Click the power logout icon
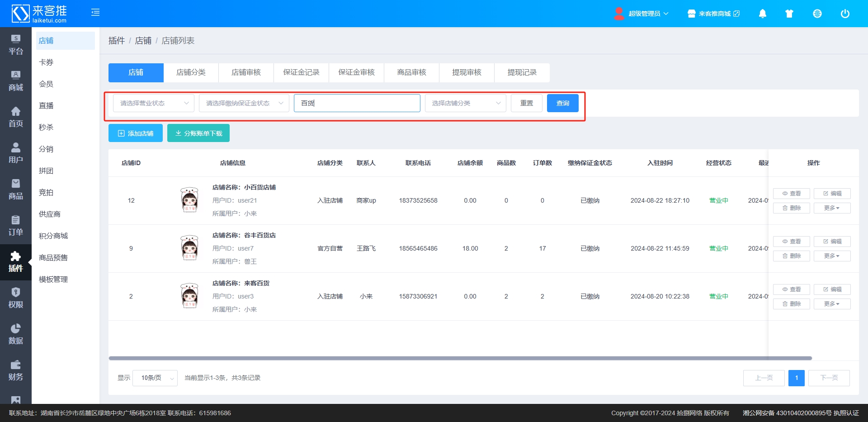The image size is (868, 422). [844, 14]
